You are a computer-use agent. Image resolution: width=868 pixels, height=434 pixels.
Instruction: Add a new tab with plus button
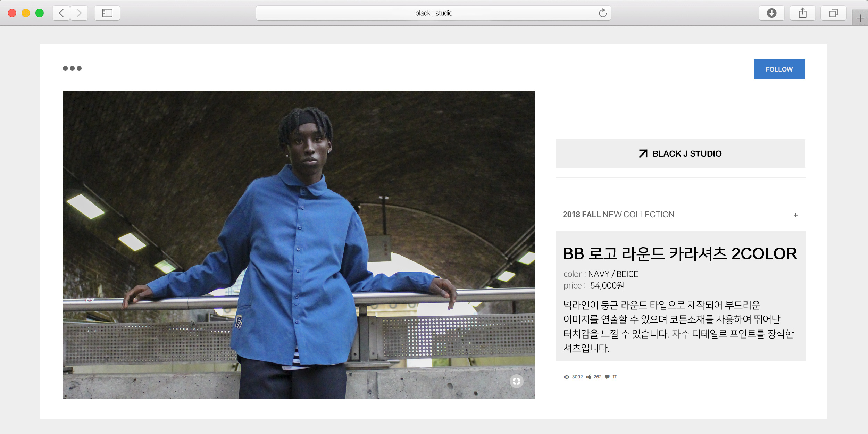point(860,18)
